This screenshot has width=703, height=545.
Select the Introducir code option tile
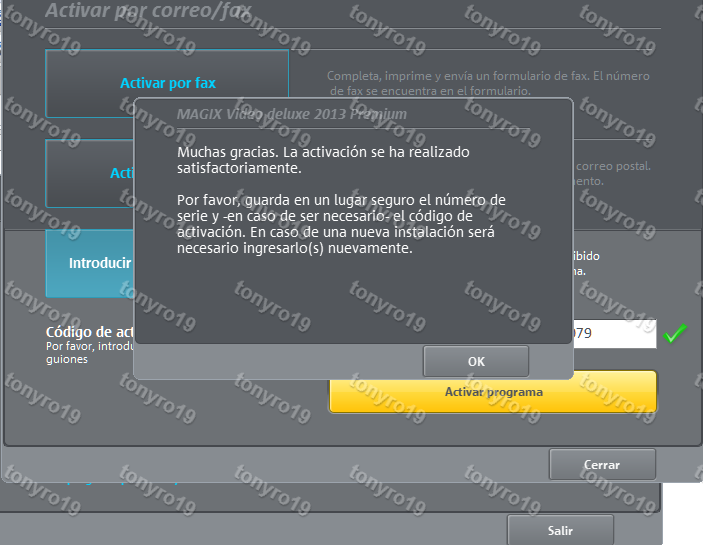[x=90, y=264]
